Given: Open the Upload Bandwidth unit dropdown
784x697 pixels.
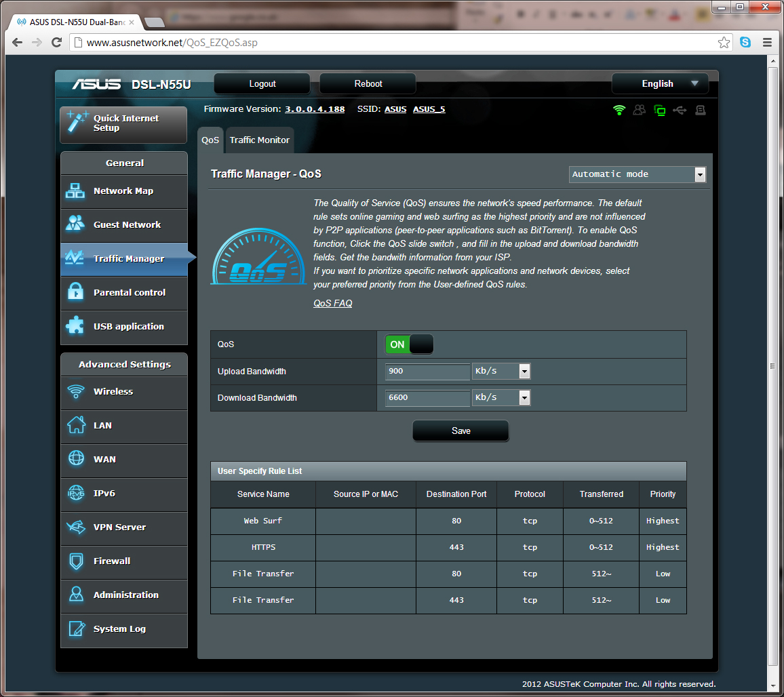Looking at the screenshot, I should (523, 371).
